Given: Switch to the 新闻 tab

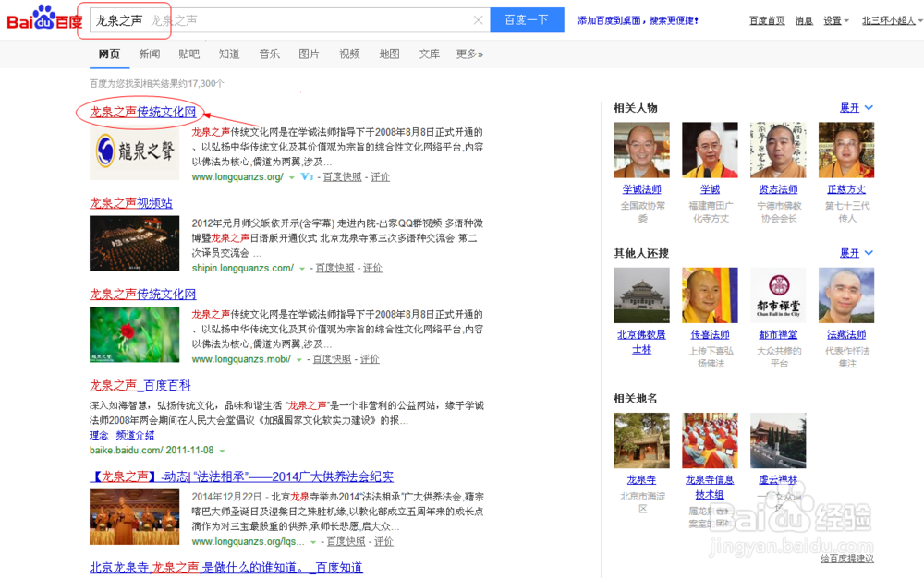Looking at the screenshot, I should click(149, 54).
